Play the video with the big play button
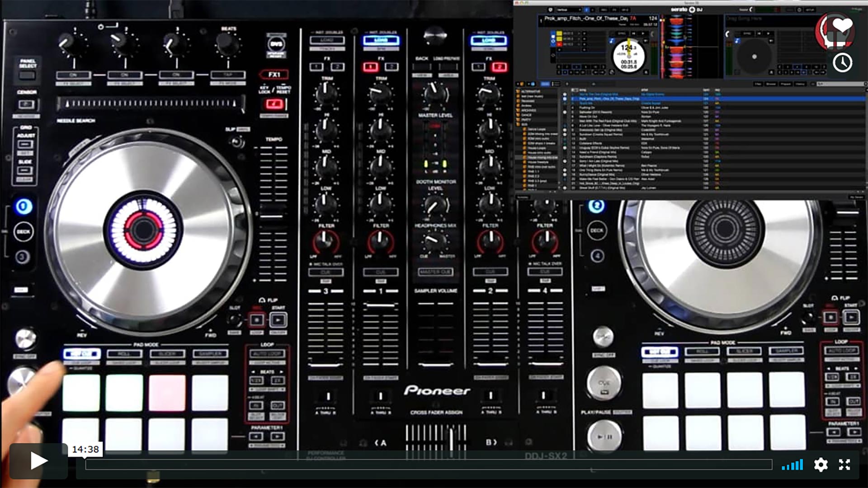This screenshot has width=868, height=488. [x=39, y=461]
